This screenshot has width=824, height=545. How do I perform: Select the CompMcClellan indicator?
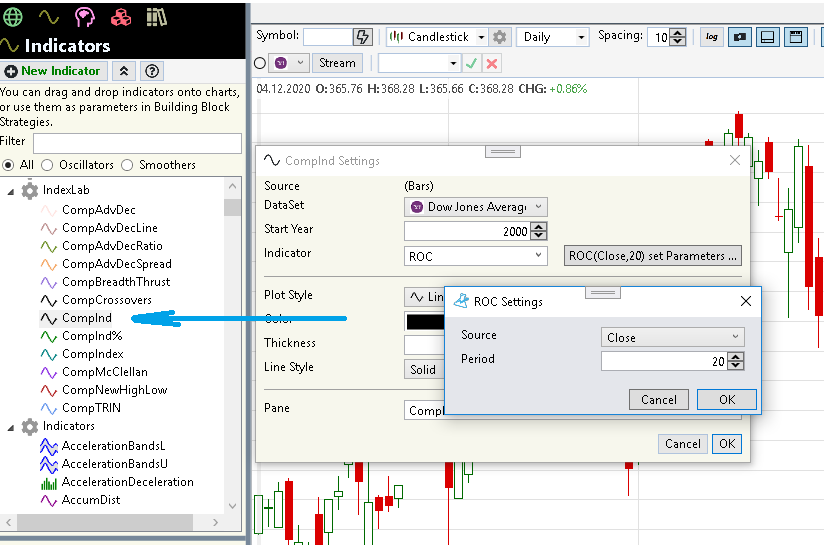(x=105, y=372)
